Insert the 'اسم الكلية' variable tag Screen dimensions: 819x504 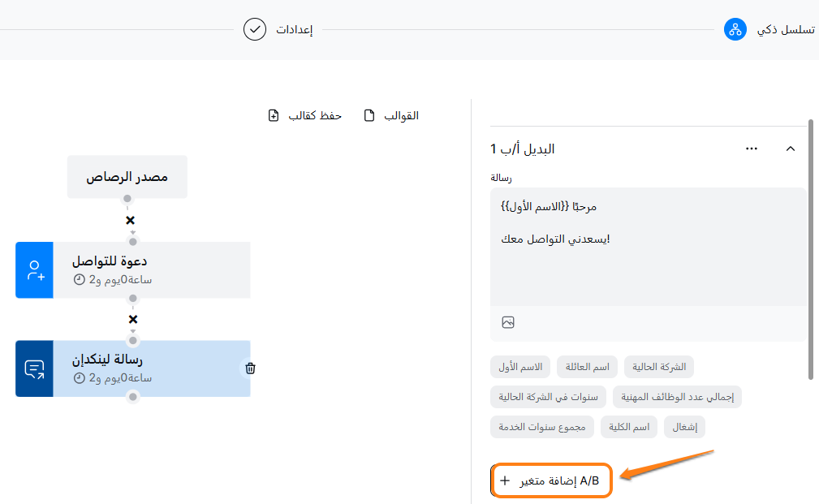pos(629,427)
